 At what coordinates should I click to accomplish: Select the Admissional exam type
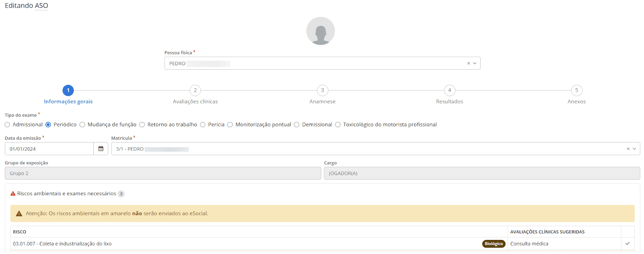[x=7, y=125]
